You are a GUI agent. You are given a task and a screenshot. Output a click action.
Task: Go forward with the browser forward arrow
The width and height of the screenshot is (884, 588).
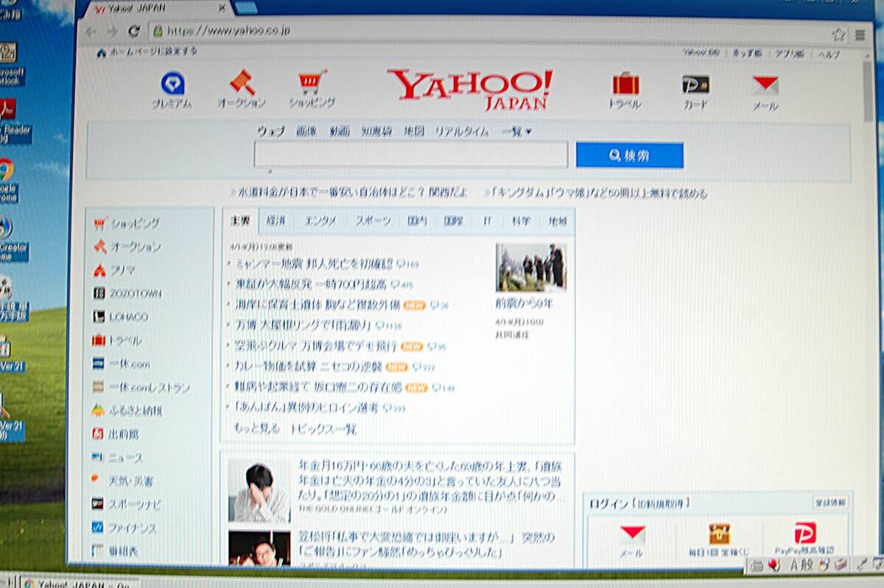[112, 31]
